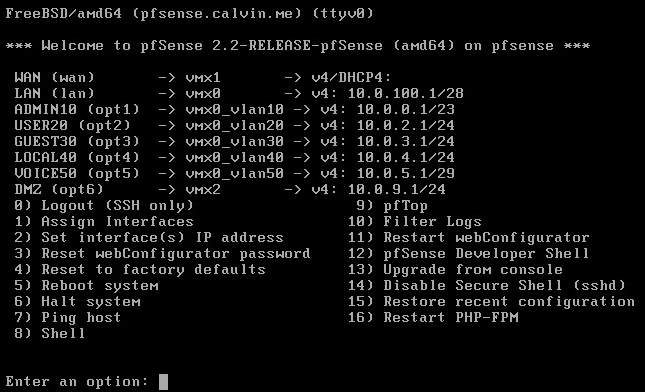
Task: Click 'Disable Secure Shell (sshd)' option
Action: [x=487, y=286]
